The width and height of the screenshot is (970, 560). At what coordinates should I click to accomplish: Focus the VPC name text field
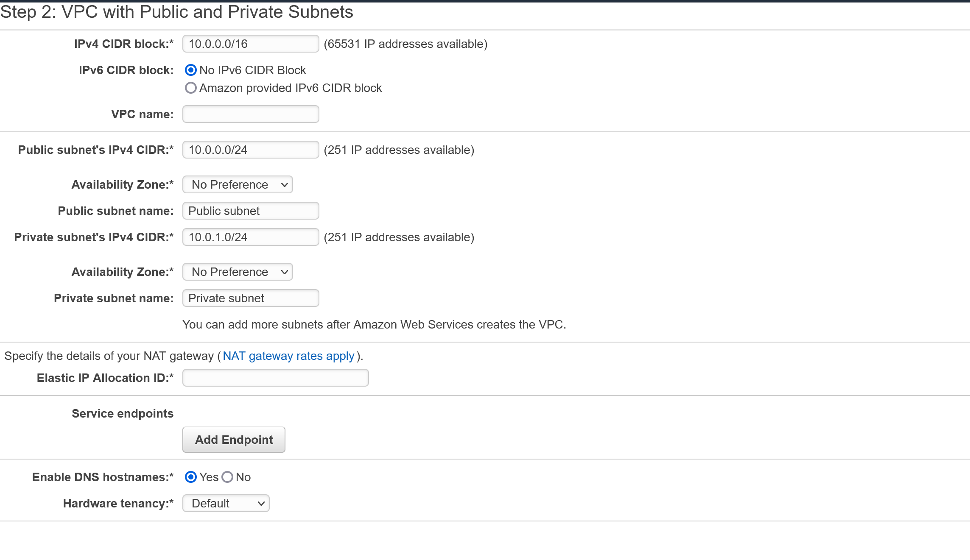[x=250, y=114]
